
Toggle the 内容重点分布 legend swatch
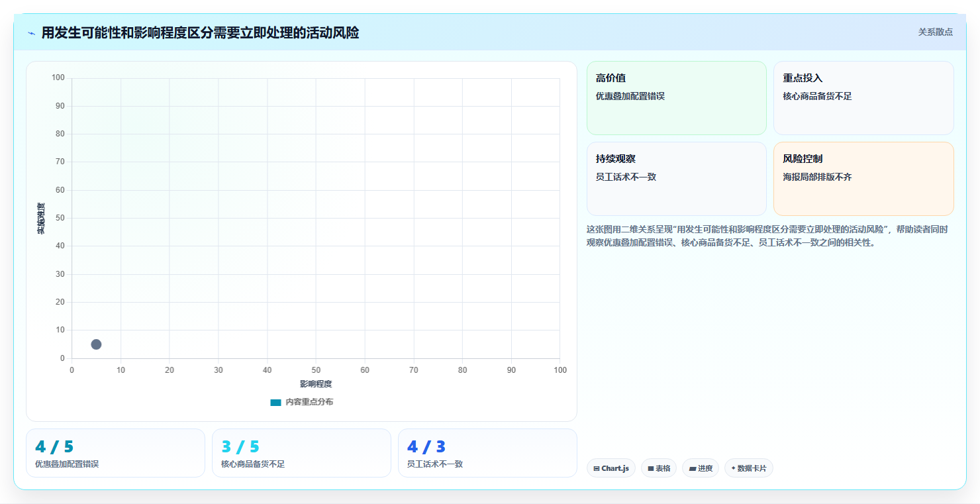[275, 403]
